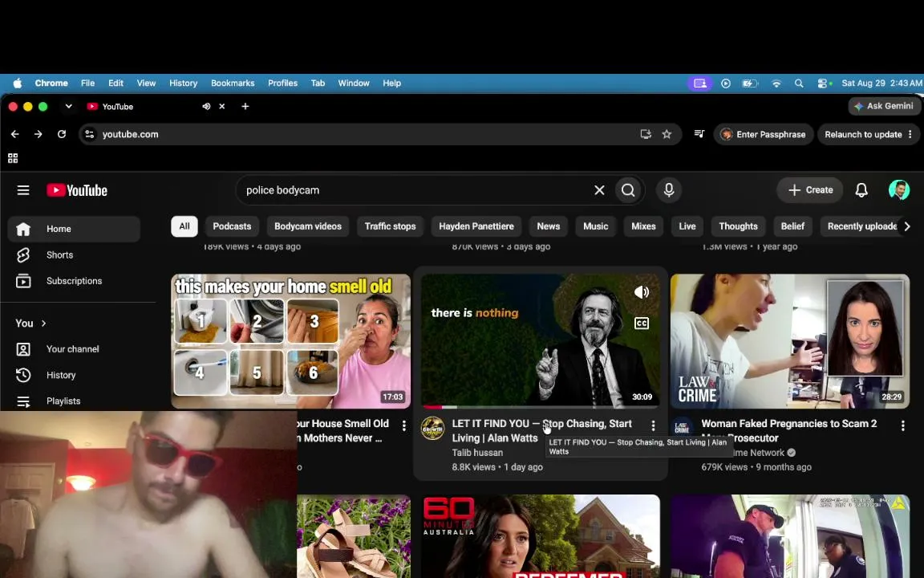Viewport: 924px width, 578px height.
Task: Select the Hayden Panettiere filter chip
Action: tap(476, 226)
